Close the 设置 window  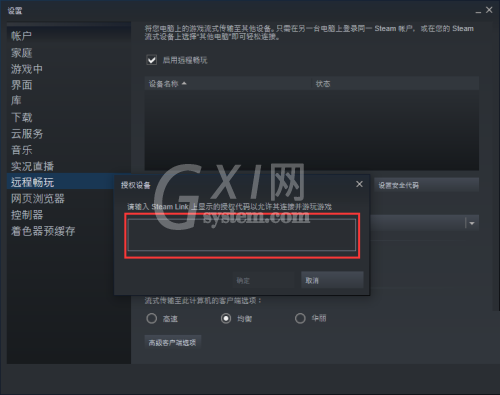coord(489,10)
